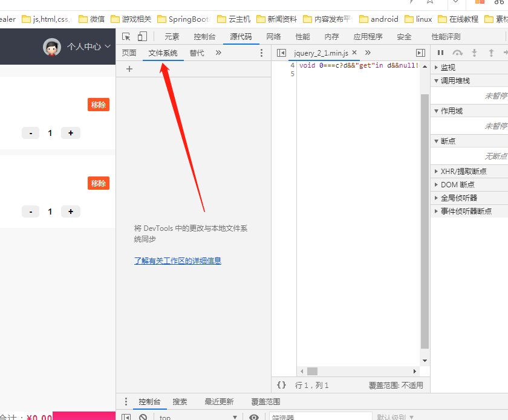
Task: Open 了解有关工作区的详细信息 link
Action: pyautogui.click(x=178, y=260)
